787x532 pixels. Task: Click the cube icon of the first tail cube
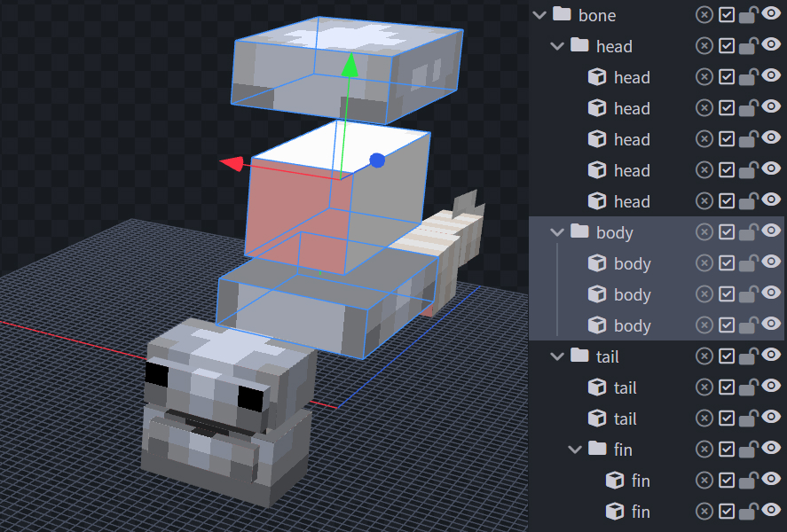[x=597, y=387]
